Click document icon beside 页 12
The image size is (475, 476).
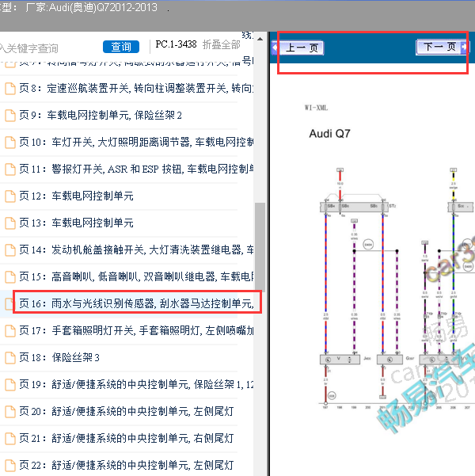[x=10, y=196]
